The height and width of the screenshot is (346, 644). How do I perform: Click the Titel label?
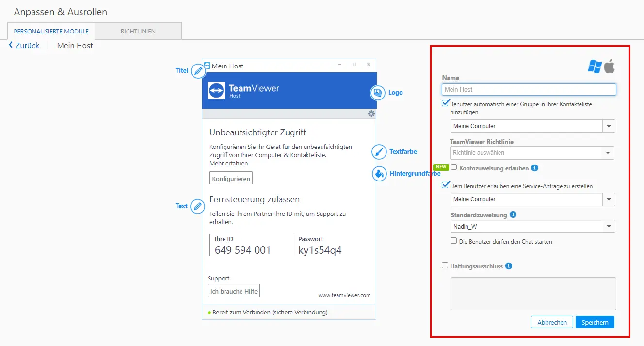click(182, 71)
